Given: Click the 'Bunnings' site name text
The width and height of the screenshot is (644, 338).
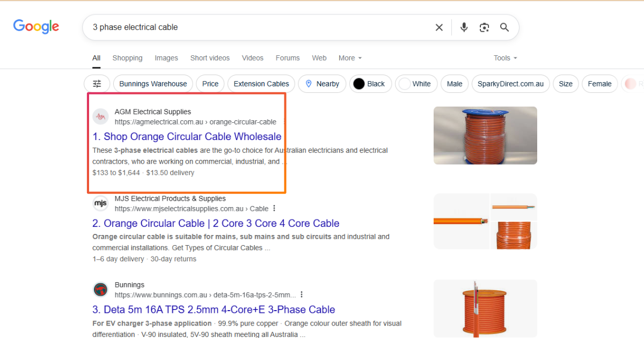Looking at the screenshot, I should 129,284.
